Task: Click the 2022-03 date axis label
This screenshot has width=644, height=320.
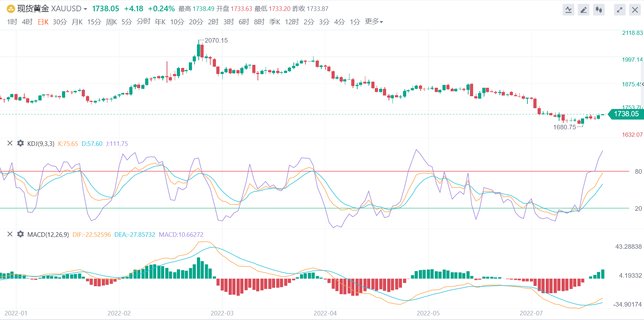Action: [x=222, y=313]
